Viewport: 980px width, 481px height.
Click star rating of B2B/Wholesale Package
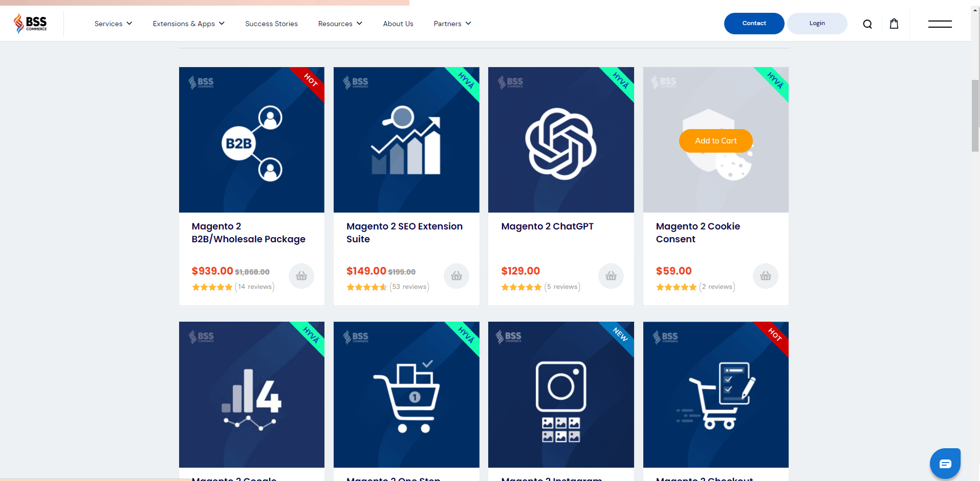click(x=212, y=287)
